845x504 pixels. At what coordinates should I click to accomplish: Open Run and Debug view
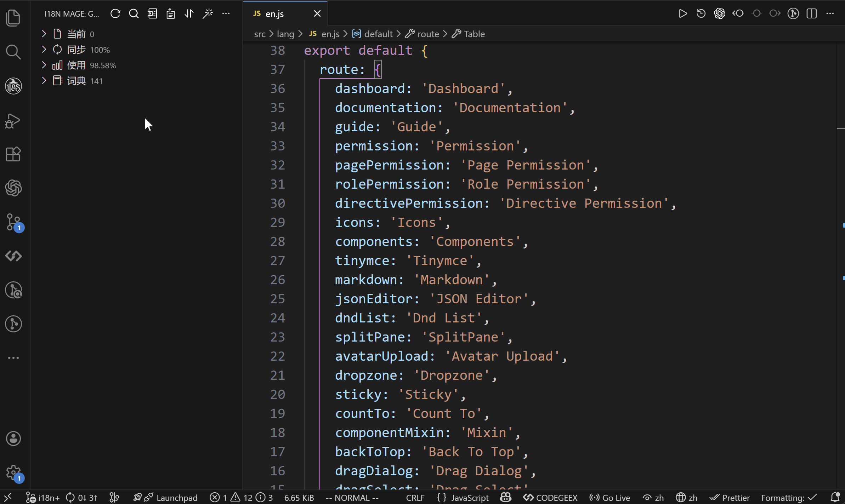click(x=13, y=121)
